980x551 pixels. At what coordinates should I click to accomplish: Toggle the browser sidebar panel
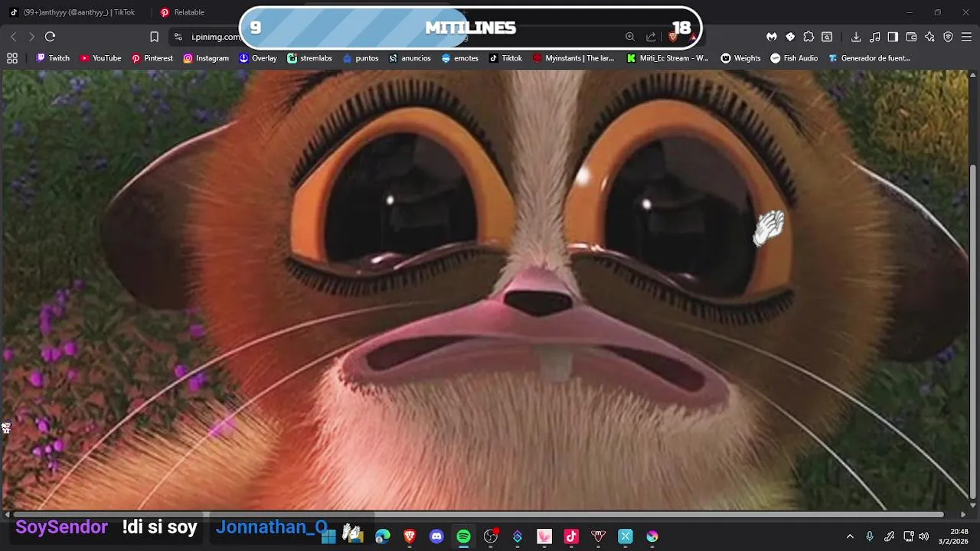893,37
